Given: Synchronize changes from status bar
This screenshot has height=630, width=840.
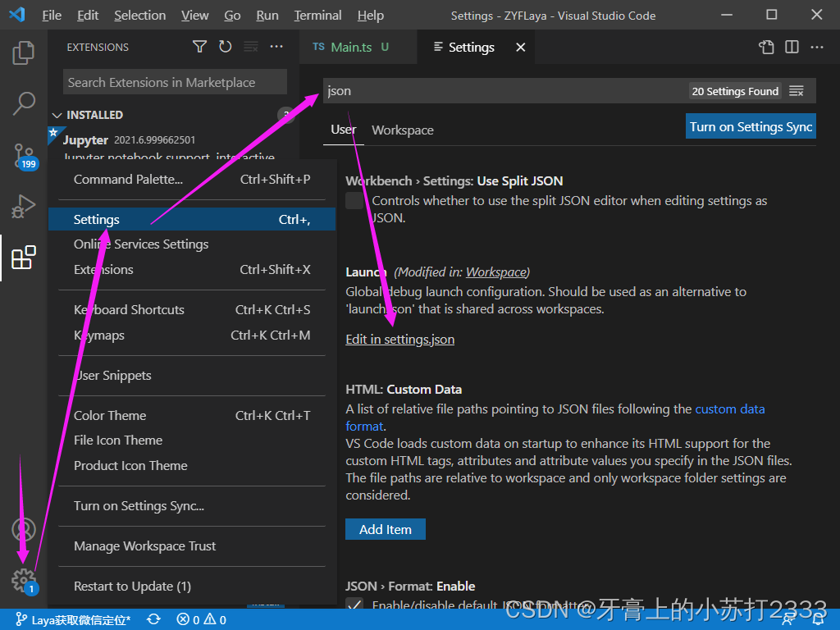Looking at the screenshot, I should (153, 620).
